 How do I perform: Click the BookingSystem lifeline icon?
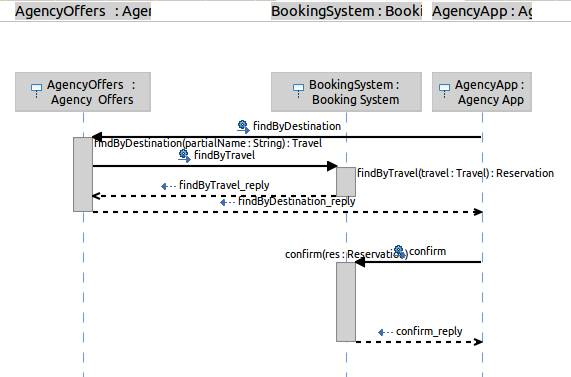[299, 91]
